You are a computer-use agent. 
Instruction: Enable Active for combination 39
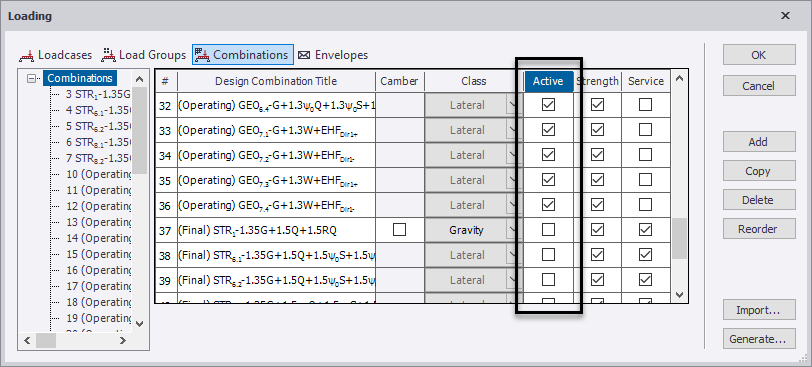pyautogui.click(x=548, y=280)
